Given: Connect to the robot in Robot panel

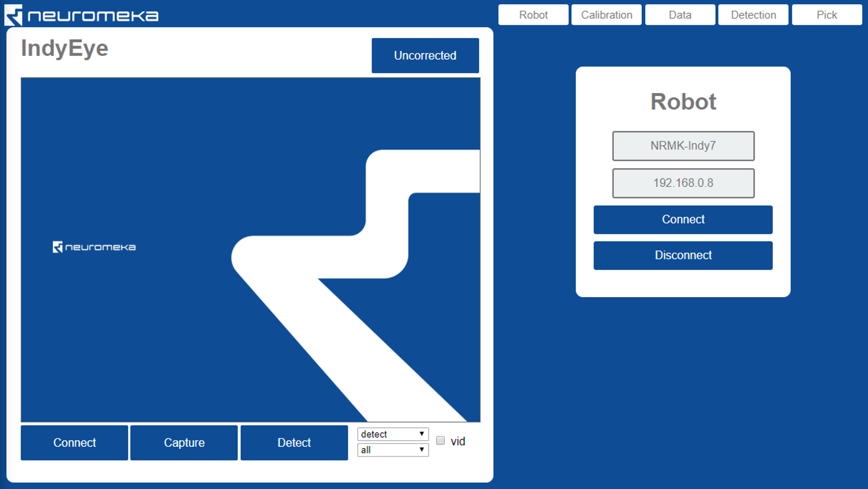Looking at the screenshot, I should pyautogui.click(x=683, y=220).
